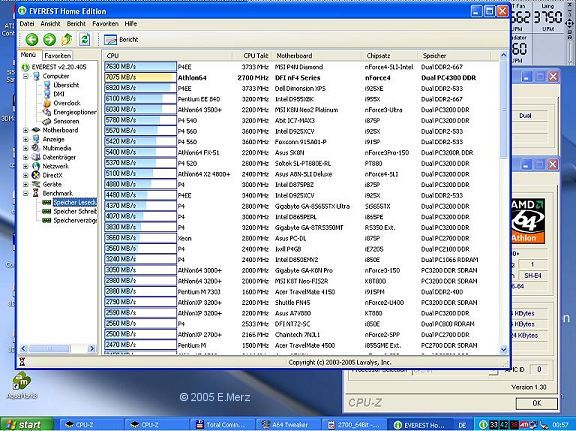576x431 pixels.
Task: Expand the Datenträger tree node
Action: [26, 157]
